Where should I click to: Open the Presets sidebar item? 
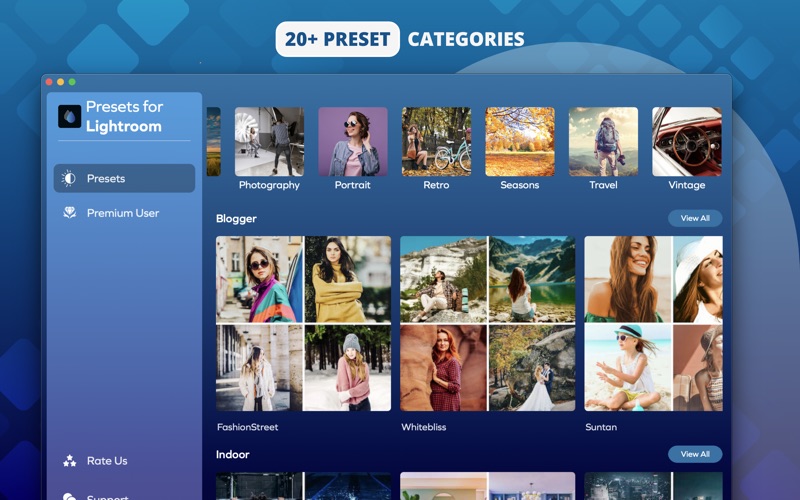124,178
